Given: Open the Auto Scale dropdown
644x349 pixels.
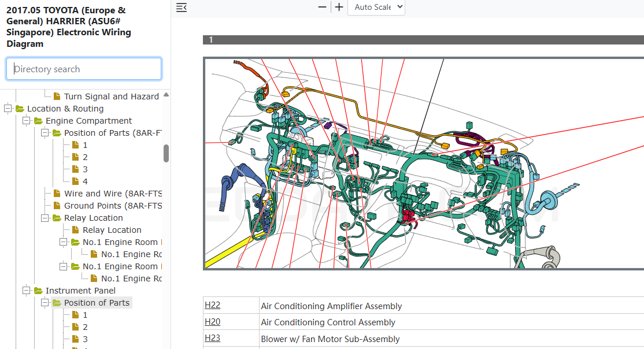Looking at the screenshot, I should coord(376,8).
